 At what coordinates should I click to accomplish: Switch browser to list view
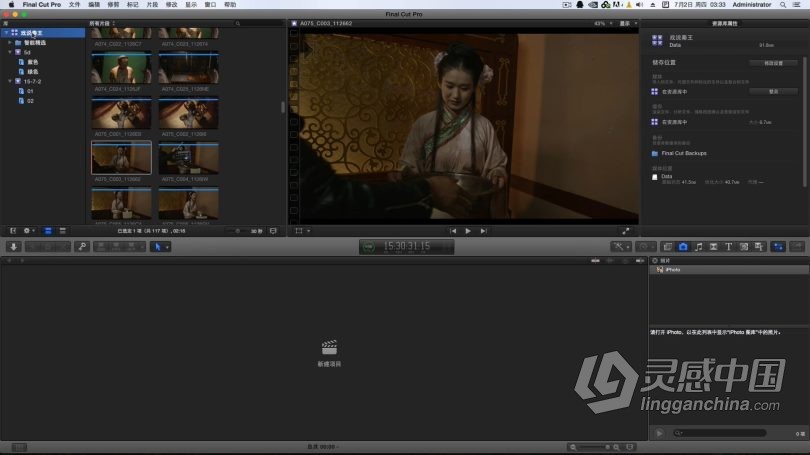pos(63,231)
